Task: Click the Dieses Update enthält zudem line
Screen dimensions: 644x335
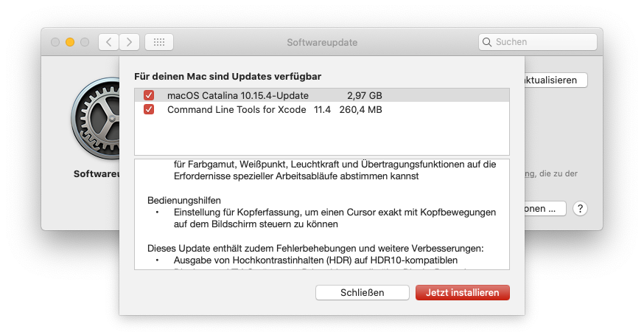Action: (315, 249)
